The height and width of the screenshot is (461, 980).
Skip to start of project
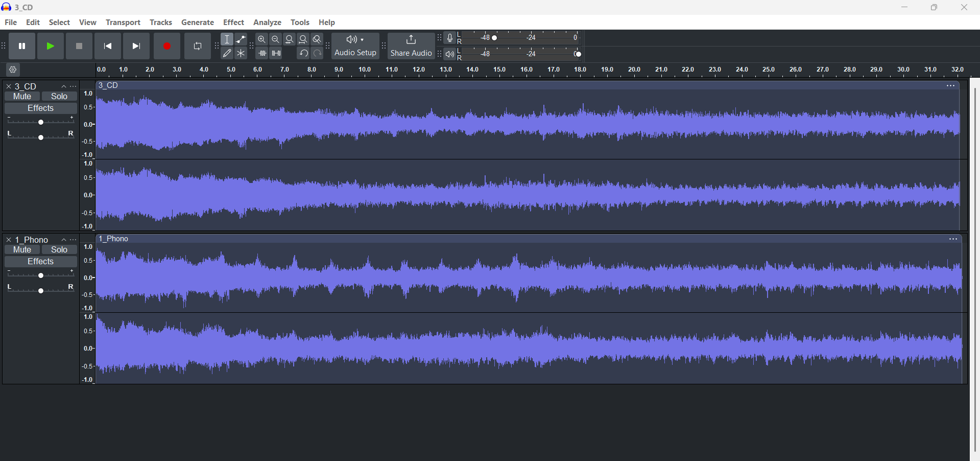point(108,47)
